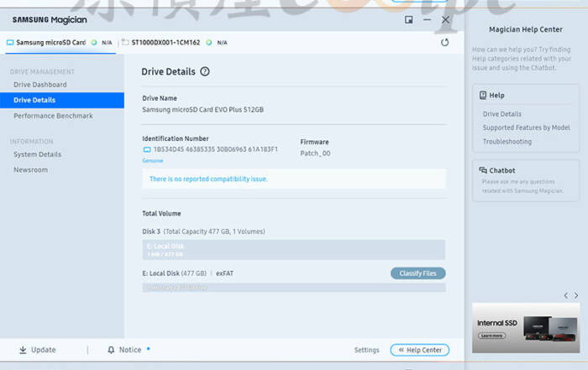Click the status indicator next to ST1000DX001-1CM162

pos(209,42)
